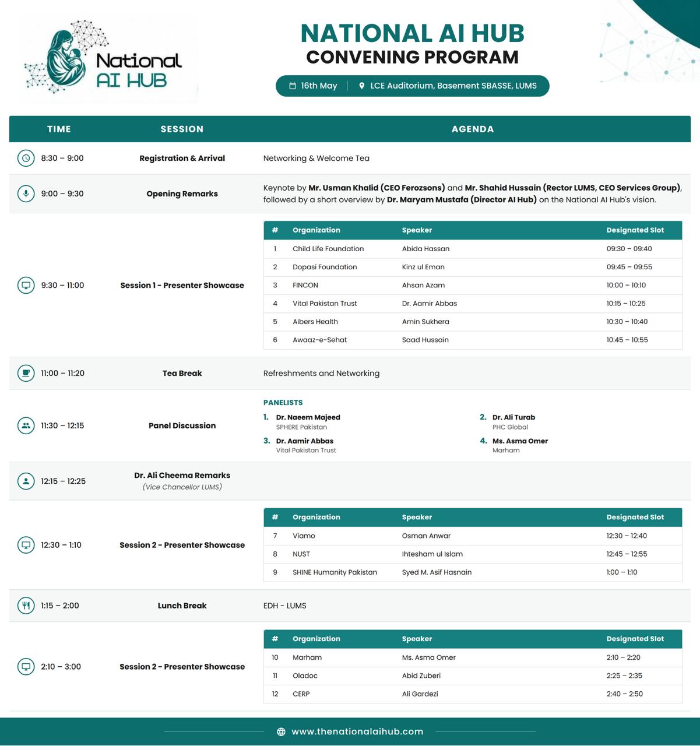Click Mr. Usman Khalid (CEO Ferozsons) name
This screenshot has width=700, height=746.
click(377, 188)
